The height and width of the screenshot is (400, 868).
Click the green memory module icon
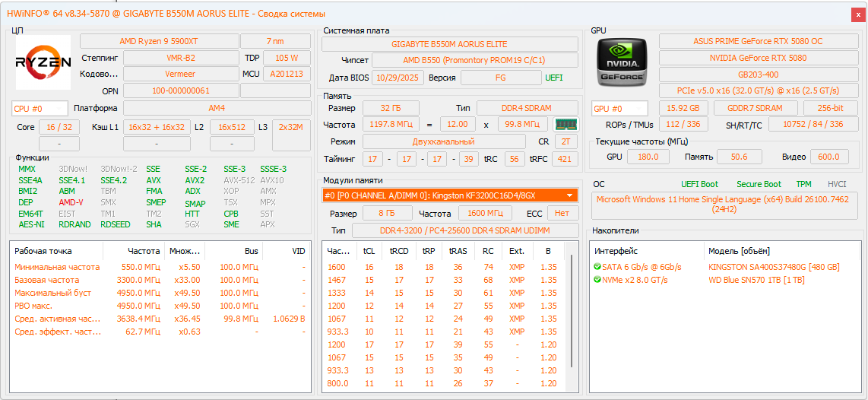point(565,125)
